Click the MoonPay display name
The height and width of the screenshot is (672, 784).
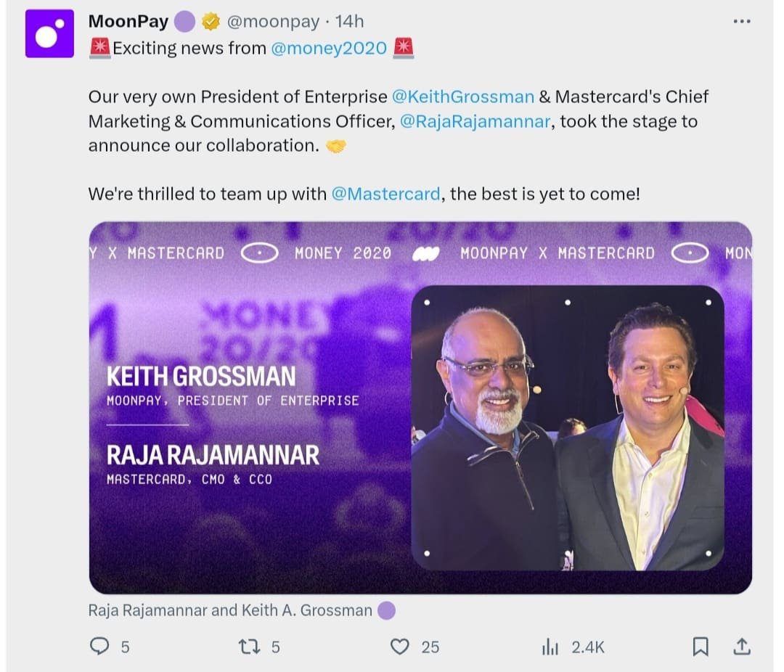[128, 22]
